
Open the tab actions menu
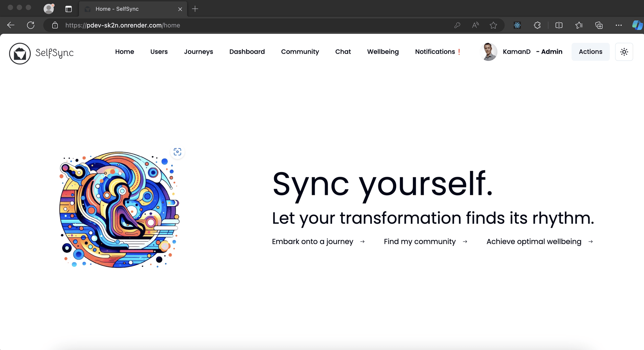pyautogui.click(x=68, y=9)
